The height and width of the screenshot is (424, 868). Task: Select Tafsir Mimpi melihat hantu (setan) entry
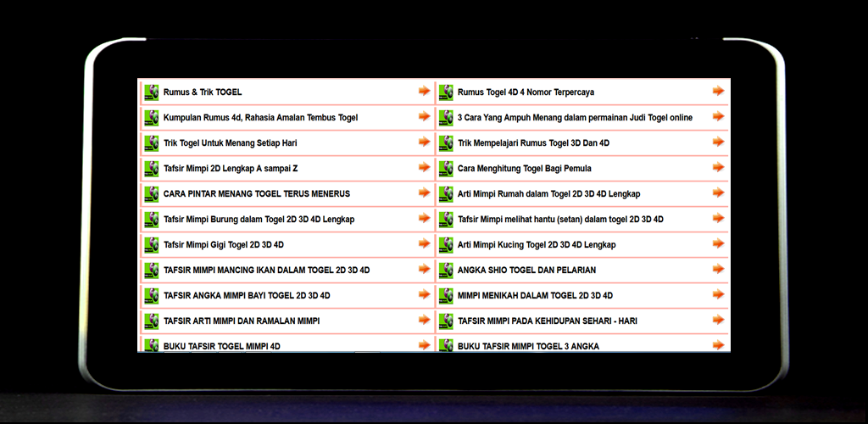[560, 220]
